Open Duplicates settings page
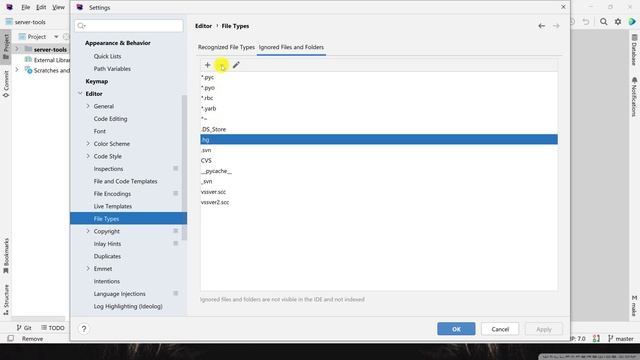 click(107, 256)
